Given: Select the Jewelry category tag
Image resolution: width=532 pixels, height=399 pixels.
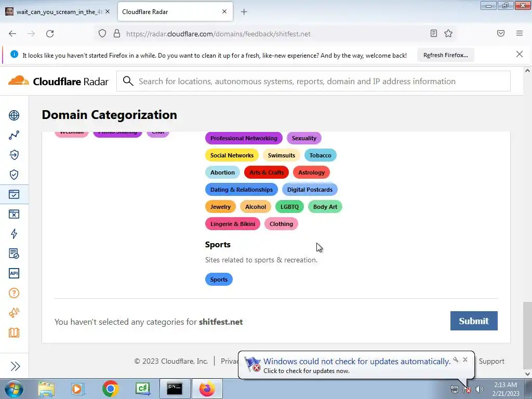Looking at the screenshot, I should 220,207.
